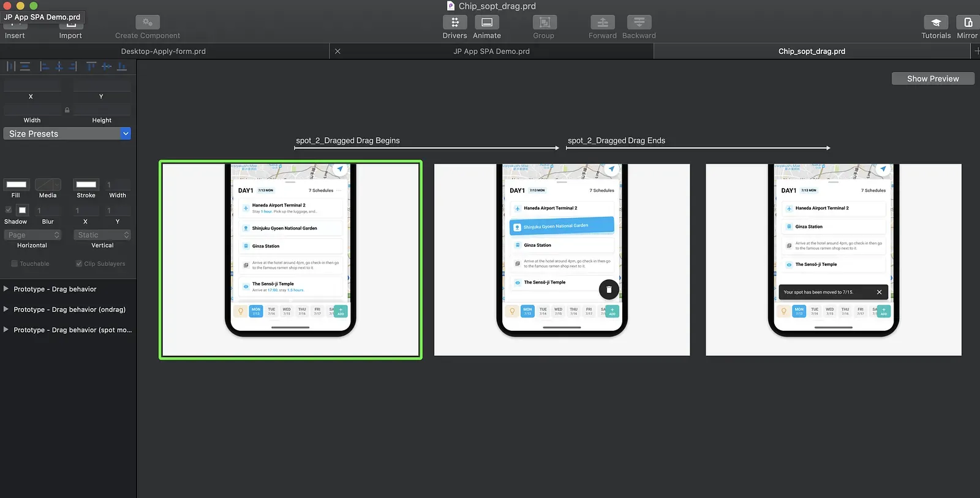Distribute layers vertically

(25, 66)
